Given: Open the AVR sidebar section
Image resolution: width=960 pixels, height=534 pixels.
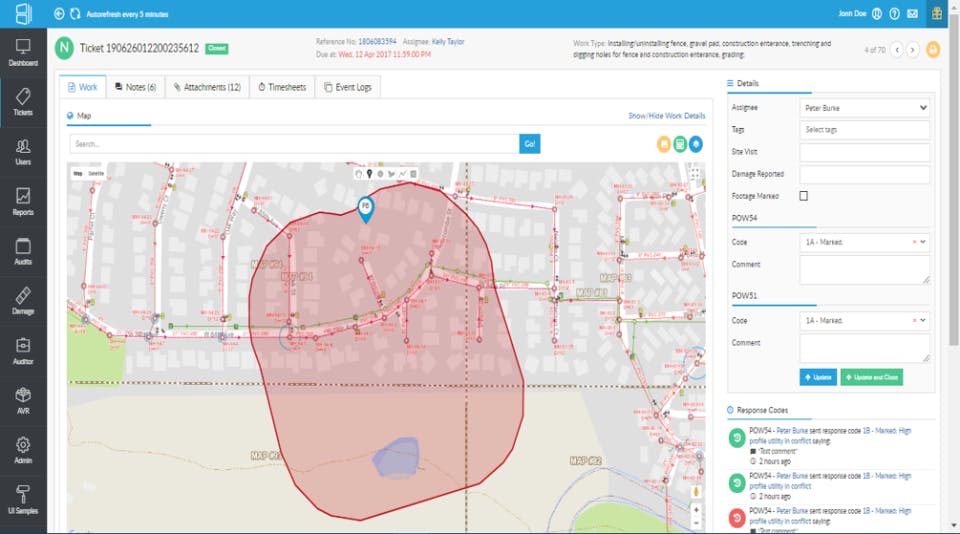Looking at the screenshot, I should (23, 401).
